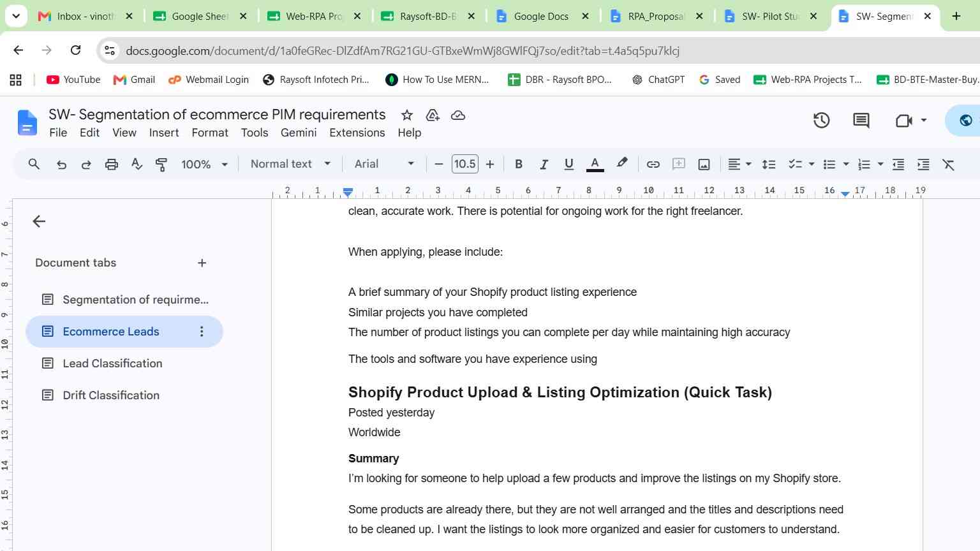Expand the Normal text style dropdown
This screenshot has height=551, width=980.
(290, 164)
